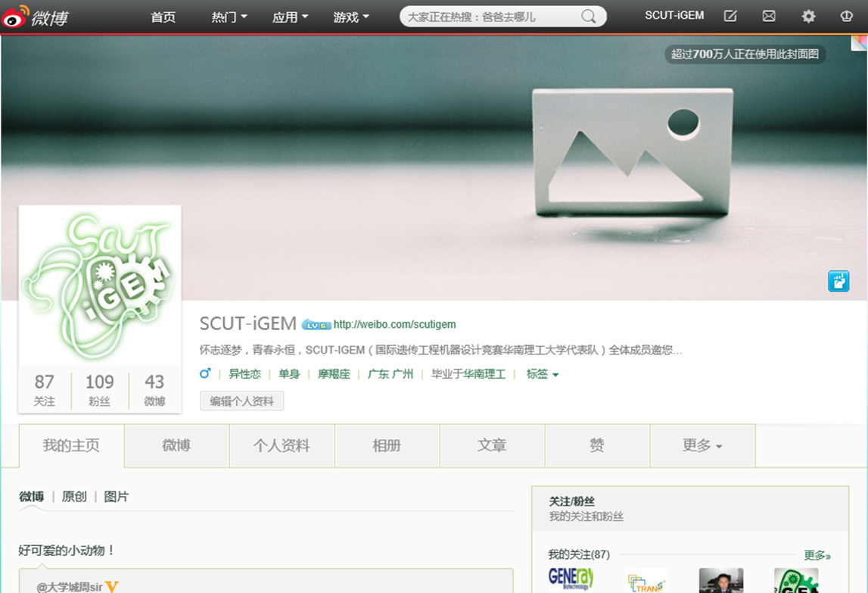Image resolution: width=868 pixels, height=593 pixels.
Task: Click the SCUT-iGEM profile avatar image
Action: click(100, 286)
